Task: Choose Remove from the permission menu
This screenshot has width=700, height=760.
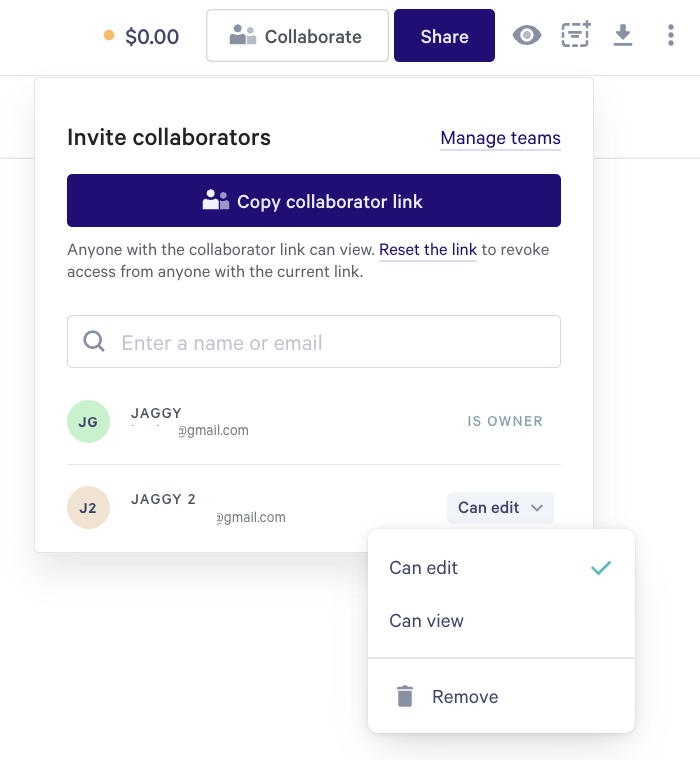Action: [501, 697]
